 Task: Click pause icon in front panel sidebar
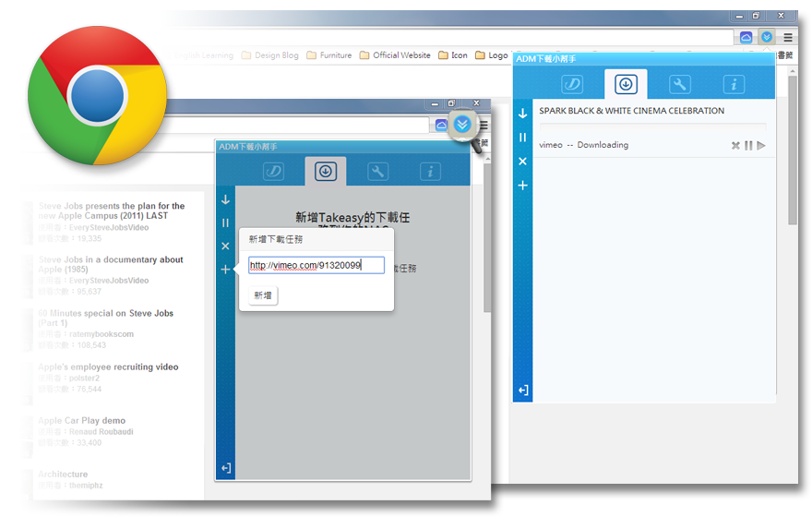(225, 222)
